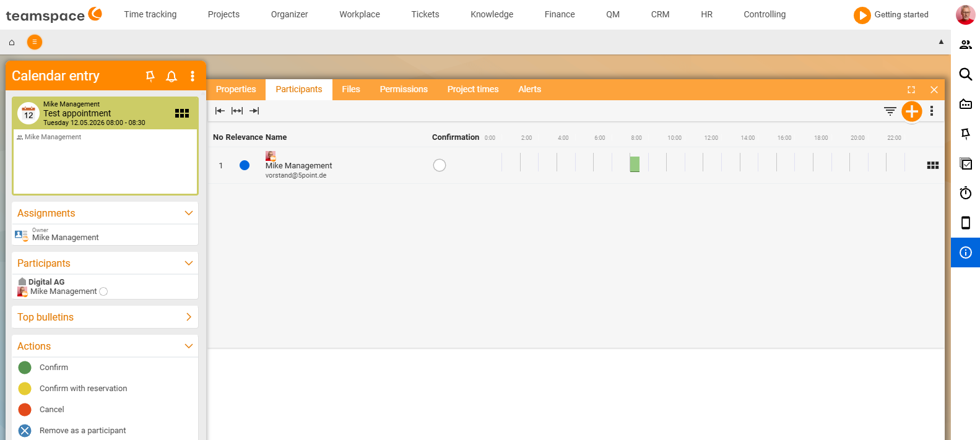The width and height of the screenshot is (980, 440).
Task: Open the orange menu list button
Action: (35, 42)
